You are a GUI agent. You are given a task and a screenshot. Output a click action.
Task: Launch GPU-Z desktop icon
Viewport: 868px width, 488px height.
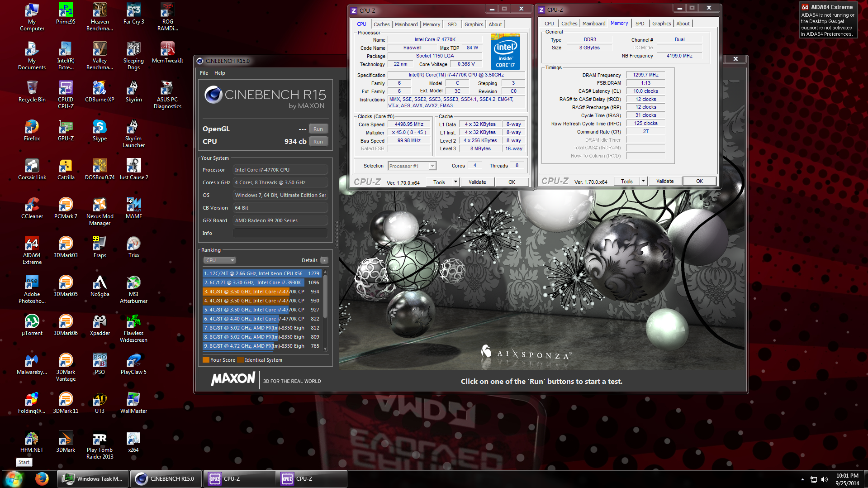(66, 130)
